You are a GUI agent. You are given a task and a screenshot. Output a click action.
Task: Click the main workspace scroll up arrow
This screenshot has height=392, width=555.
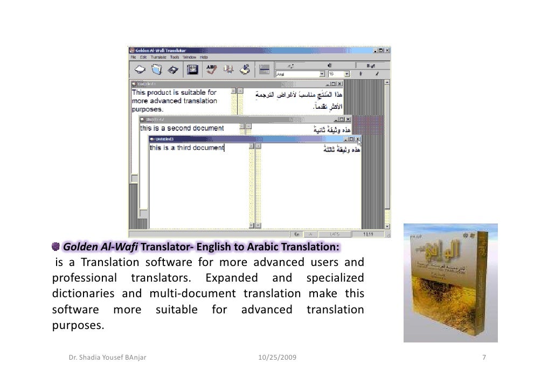click(x=387, y=82)
